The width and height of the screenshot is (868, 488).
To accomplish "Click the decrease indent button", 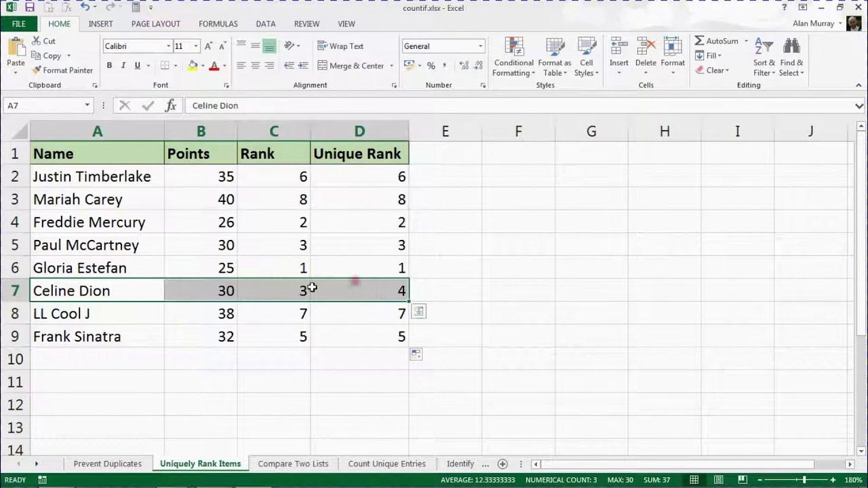I will 290,66.
